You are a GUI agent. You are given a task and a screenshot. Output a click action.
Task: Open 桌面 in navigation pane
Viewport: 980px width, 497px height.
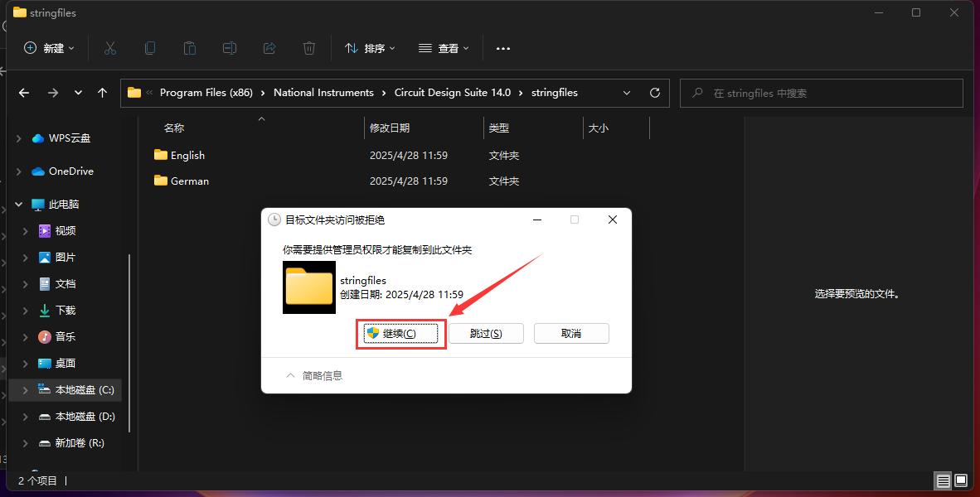(x=65, y=364)
